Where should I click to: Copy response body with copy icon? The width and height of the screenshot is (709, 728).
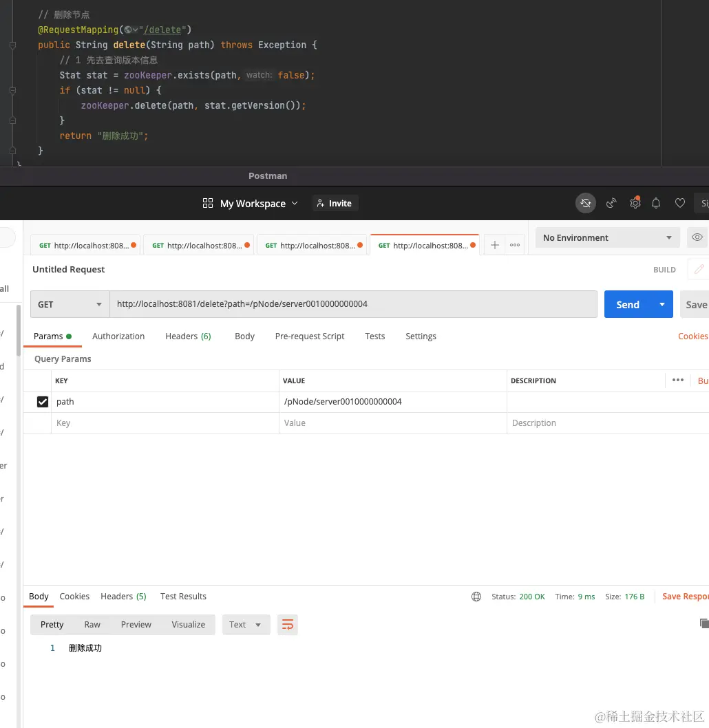click(704, 623)
